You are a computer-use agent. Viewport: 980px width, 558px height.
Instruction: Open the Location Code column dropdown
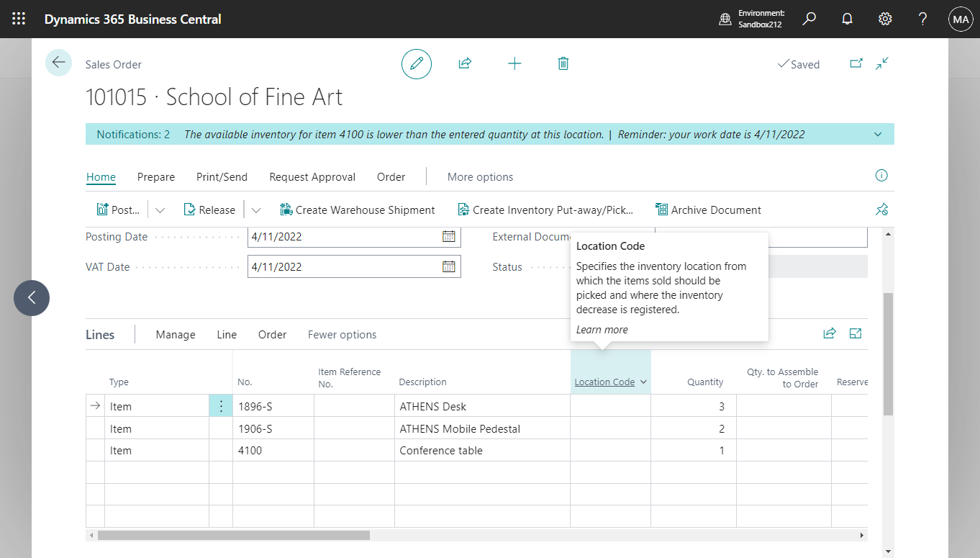(x=643, y=382)
